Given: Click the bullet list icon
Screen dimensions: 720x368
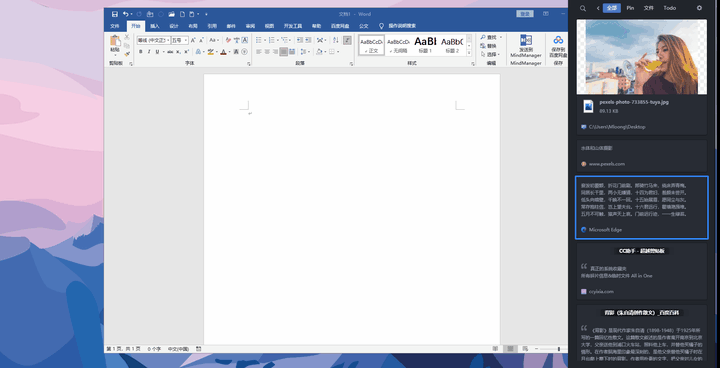Looking at the screenshot, I should [x=259, y=40].
